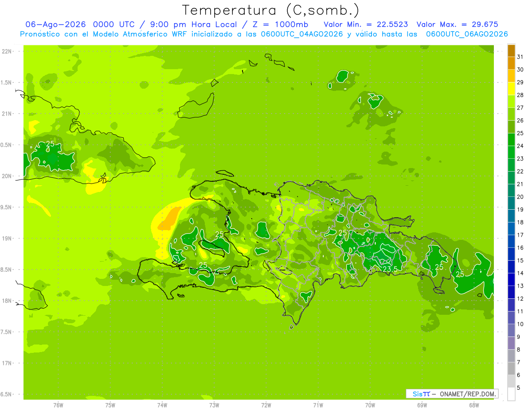Viewport: 532px width, 411px height.
Task: Click the legend swatch between 25 and 26
Action: (511, 127)
